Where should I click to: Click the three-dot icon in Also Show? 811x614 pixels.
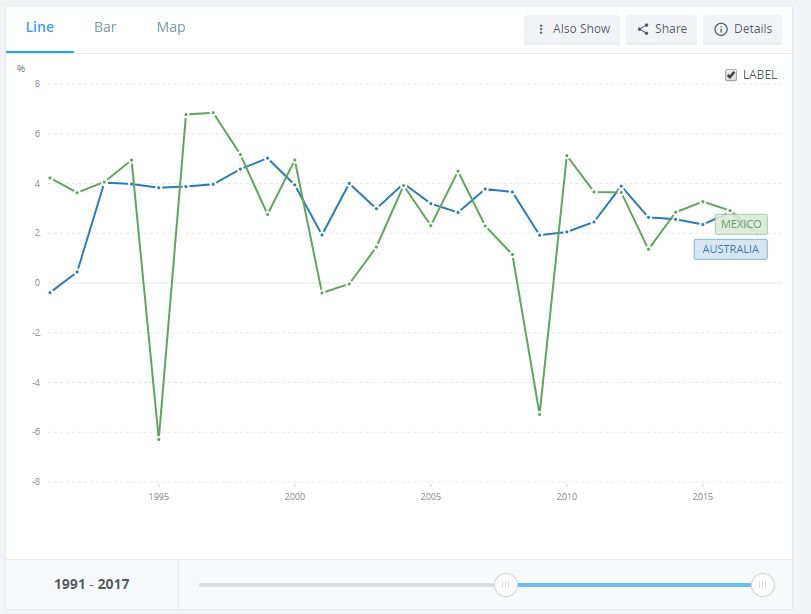[540, 29]
